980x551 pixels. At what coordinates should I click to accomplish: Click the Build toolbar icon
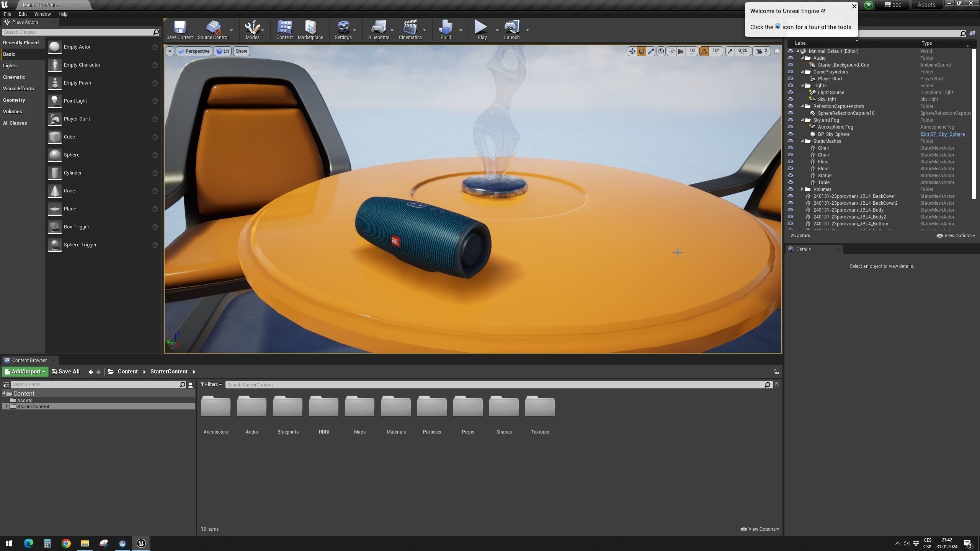446,30
